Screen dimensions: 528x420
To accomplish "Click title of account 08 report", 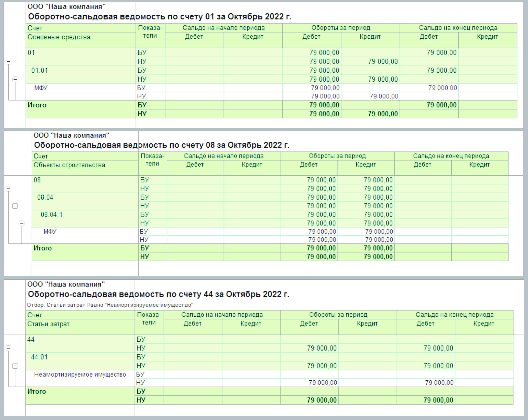I will pyautogui.click(x=162, y=145).
